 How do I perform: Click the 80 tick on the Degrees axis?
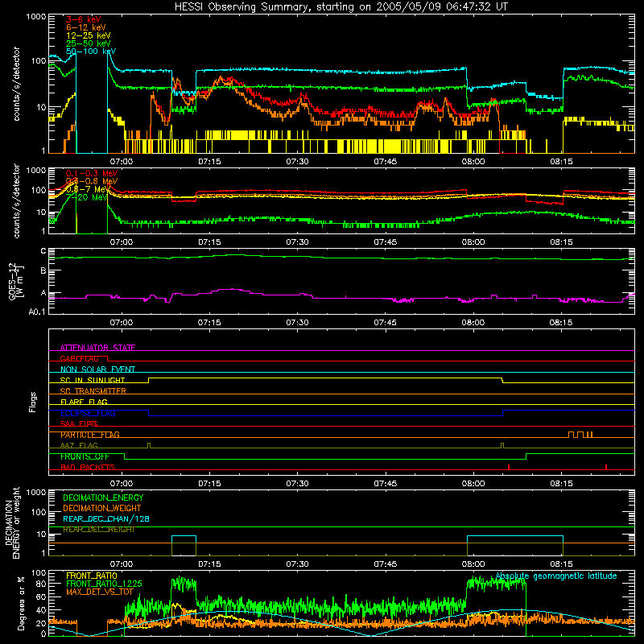(x=41, y=584)
